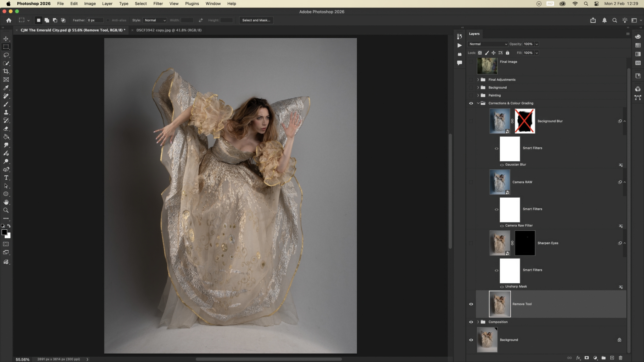The height and width of the screenshot is (362, 644).
Task: Select the Horizontal Type tool
Action: tap(6, 178)
